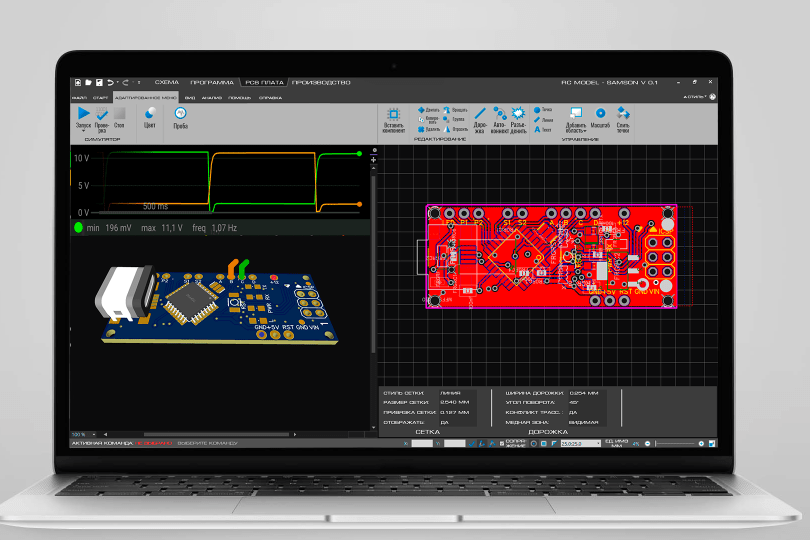Click zoom-out minus icon in status bar
Screen dimensions: 810x540
(648, 443)
